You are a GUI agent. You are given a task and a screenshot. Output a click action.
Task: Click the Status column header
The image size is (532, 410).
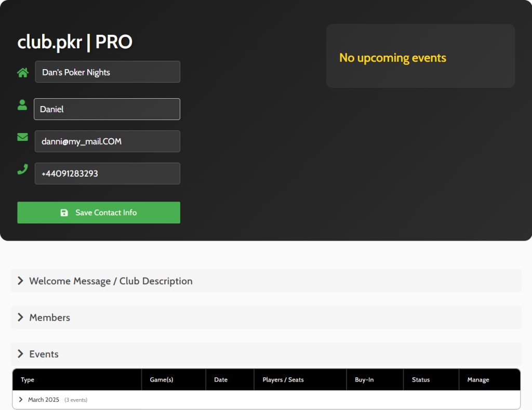pos(421,380)
